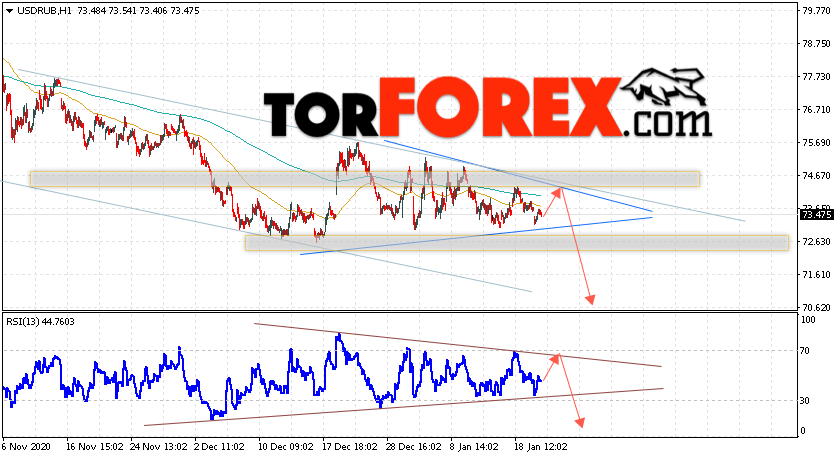
Task: Select the 74.670 price axis label
Action: [816, 176]
